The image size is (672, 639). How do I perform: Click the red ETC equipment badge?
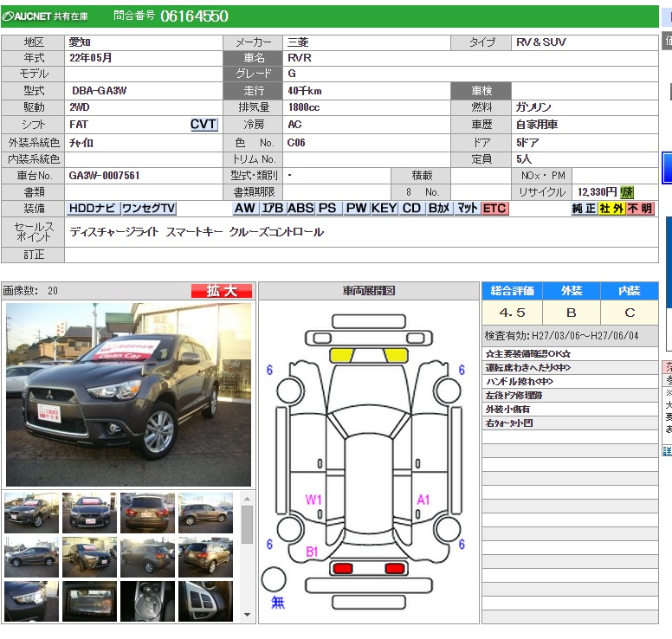(x=494, y=209)
